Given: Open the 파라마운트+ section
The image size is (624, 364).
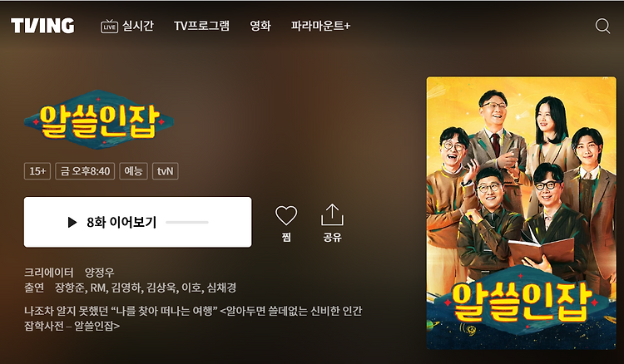Looking at the screenshot, I should [x=320, y=27].
